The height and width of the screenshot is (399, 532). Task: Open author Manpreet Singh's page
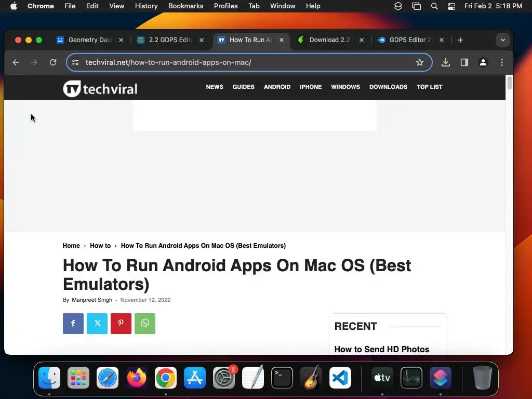[x=91, y=300]
